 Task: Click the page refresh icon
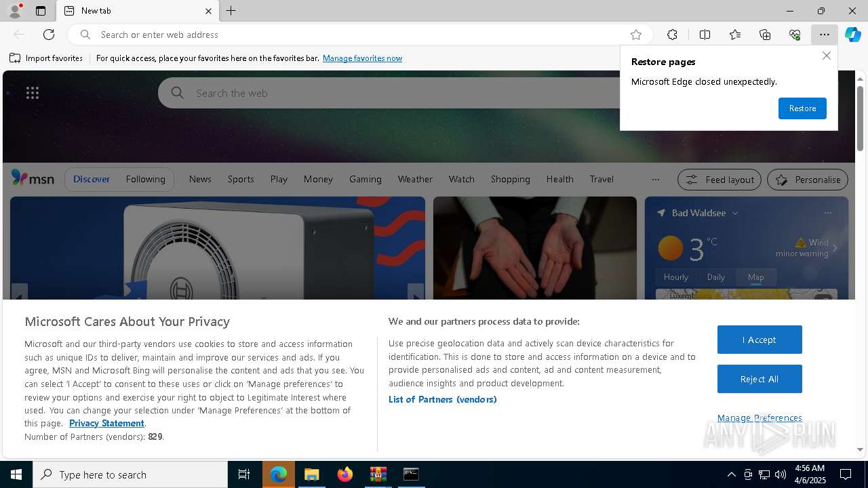[49, 35]
